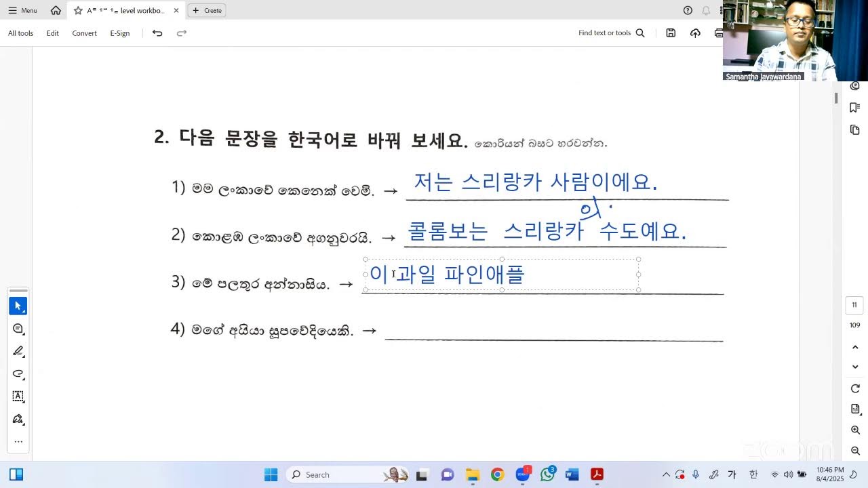The image size is (868, 488).
Task: Go to previous page with the up chevron
Action: 855,347
